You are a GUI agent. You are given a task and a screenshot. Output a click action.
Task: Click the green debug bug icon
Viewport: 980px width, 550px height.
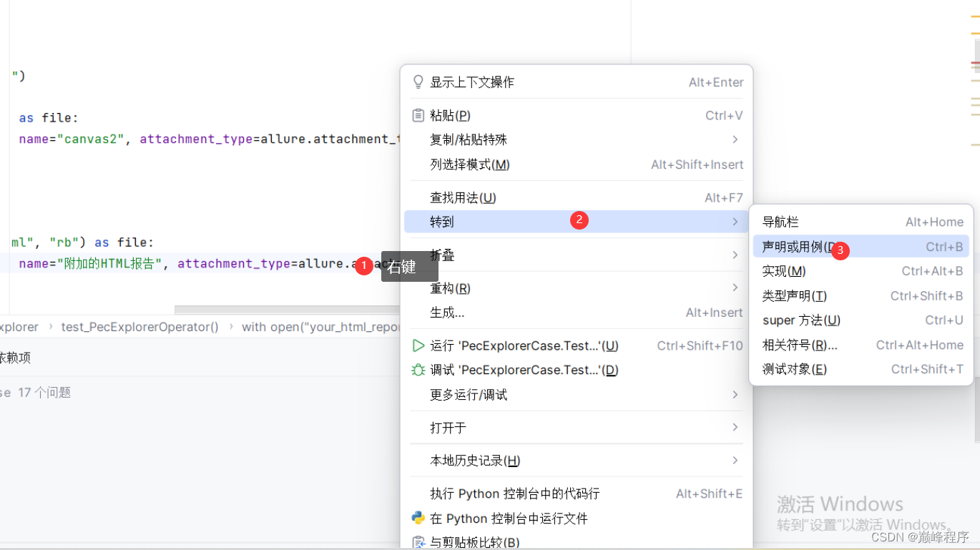(418, 370)
